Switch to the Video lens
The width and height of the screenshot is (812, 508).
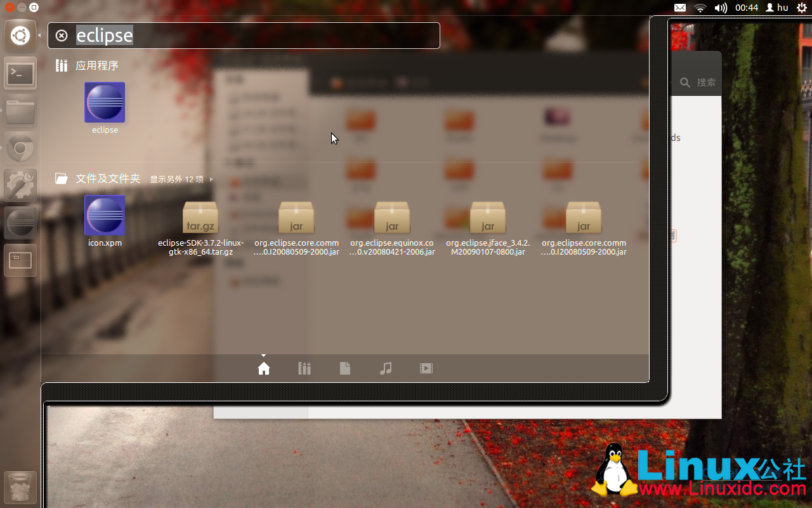426,368
